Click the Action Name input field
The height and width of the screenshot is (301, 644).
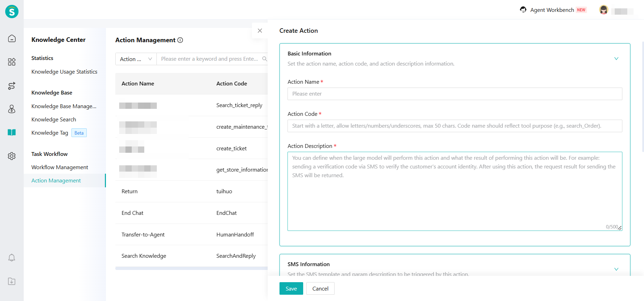click(x=454, y=94)
